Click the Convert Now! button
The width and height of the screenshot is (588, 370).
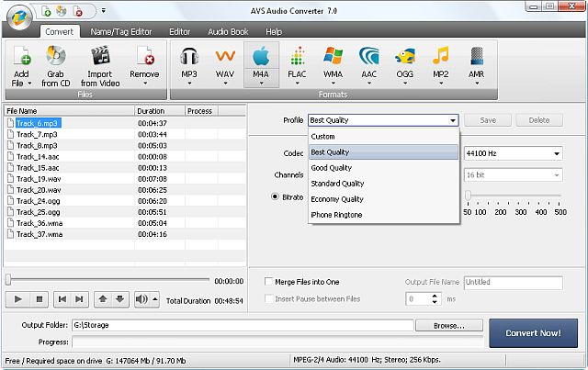[x=533, y=333]
